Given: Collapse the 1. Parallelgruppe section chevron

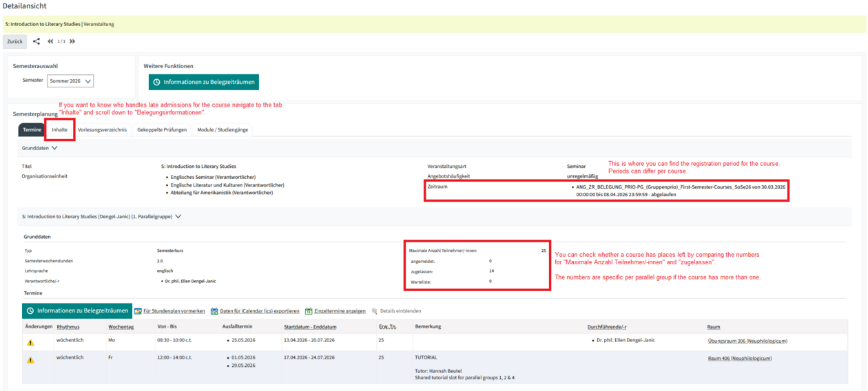Looking at the screenshot, I should point(178,216).
